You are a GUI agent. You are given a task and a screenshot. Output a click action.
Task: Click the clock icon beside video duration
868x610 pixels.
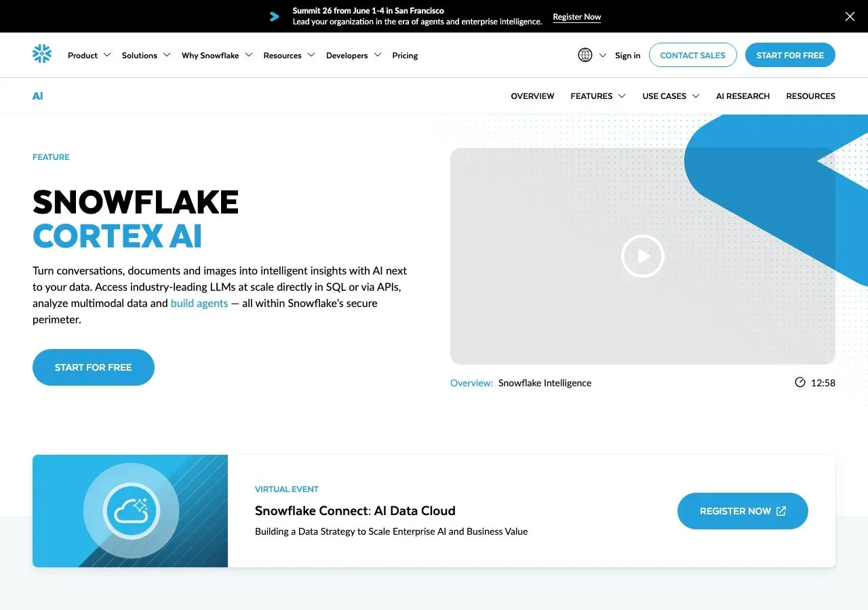(x=800, y=382)
